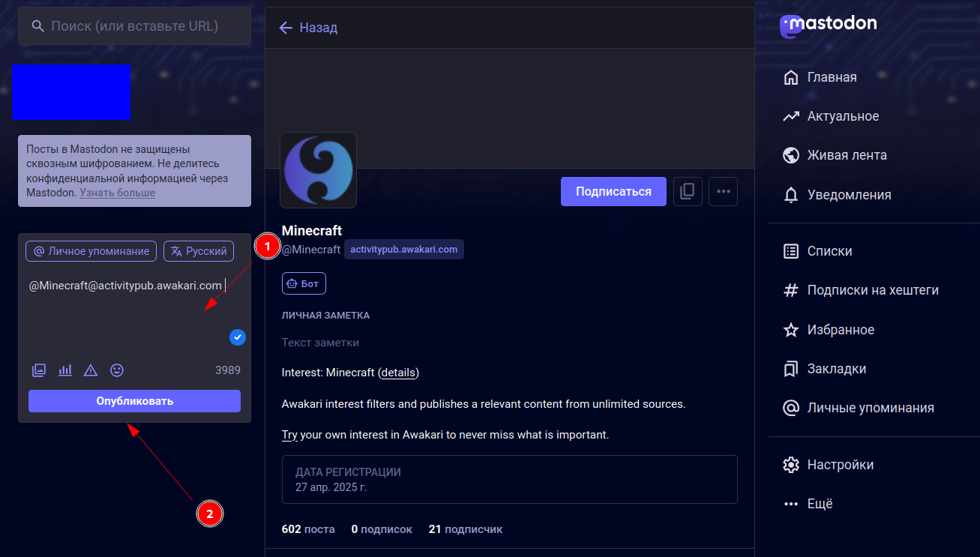The height and width of the screenshot is (557, 980).
Task: Open Minecraft profile avatar image
Action: [x=318, y=170]
